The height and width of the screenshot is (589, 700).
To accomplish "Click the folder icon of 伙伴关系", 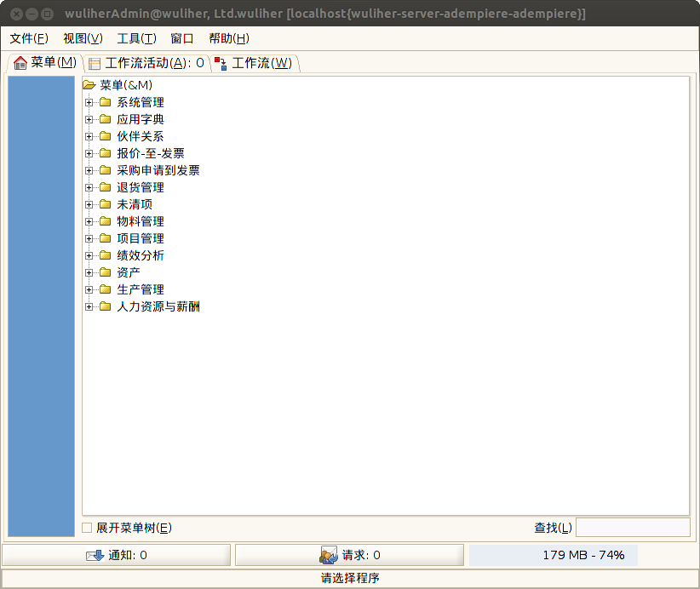I will point(106,136).
